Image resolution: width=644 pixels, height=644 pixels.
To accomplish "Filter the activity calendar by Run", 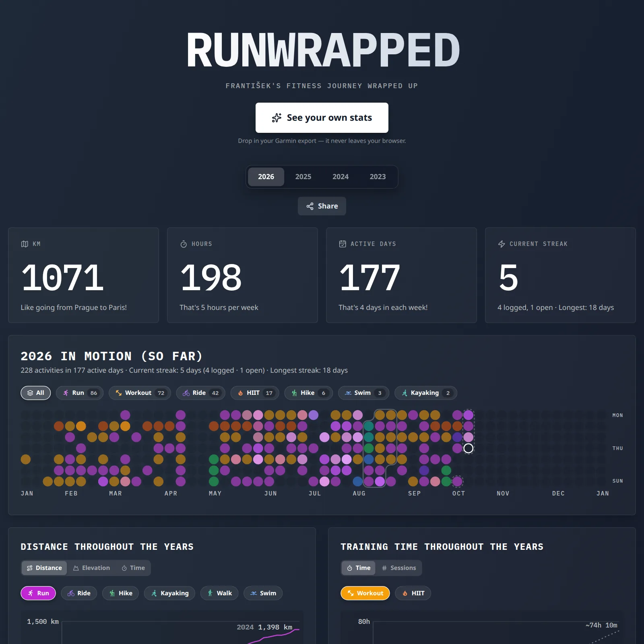I will (80, 393).
